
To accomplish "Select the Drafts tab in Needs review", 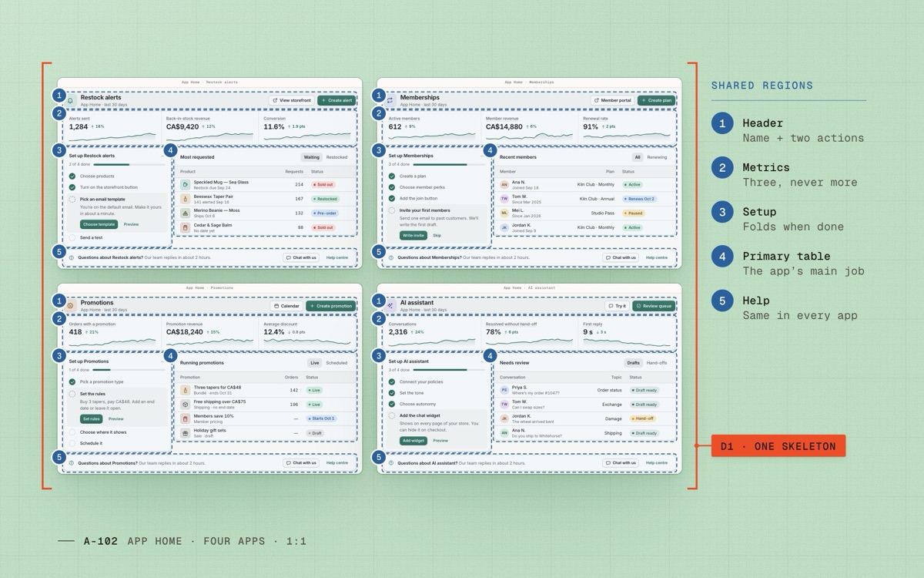I will (x=634, y=363).
